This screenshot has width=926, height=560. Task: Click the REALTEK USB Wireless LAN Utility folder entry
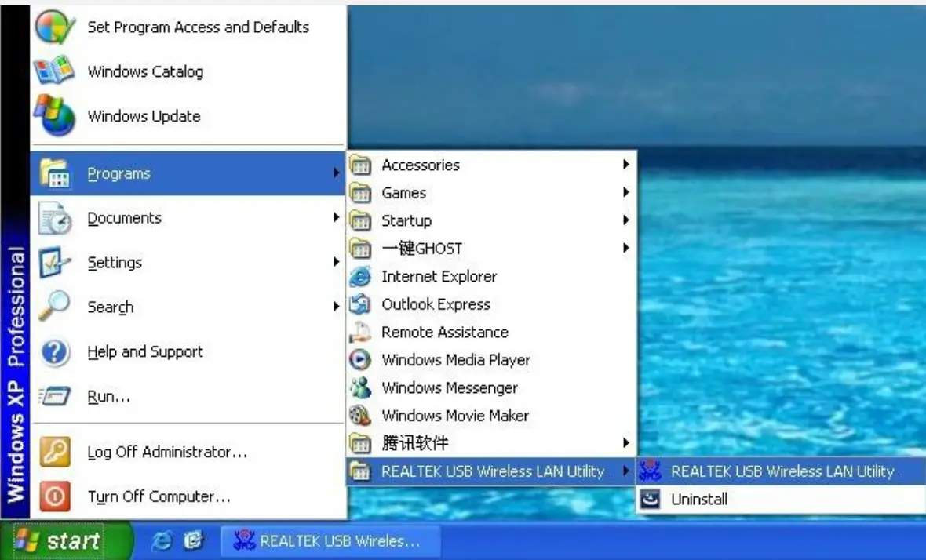[491, 471]
